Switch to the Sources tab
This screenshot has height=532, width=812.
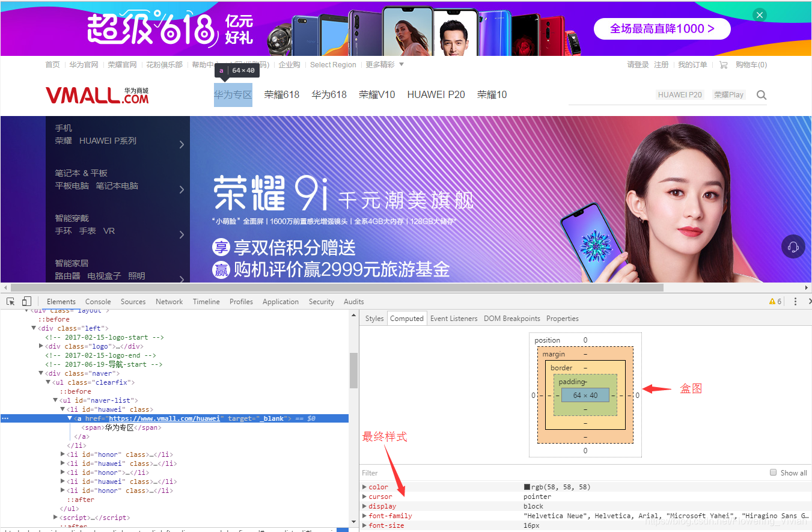(x=133, y=302)
